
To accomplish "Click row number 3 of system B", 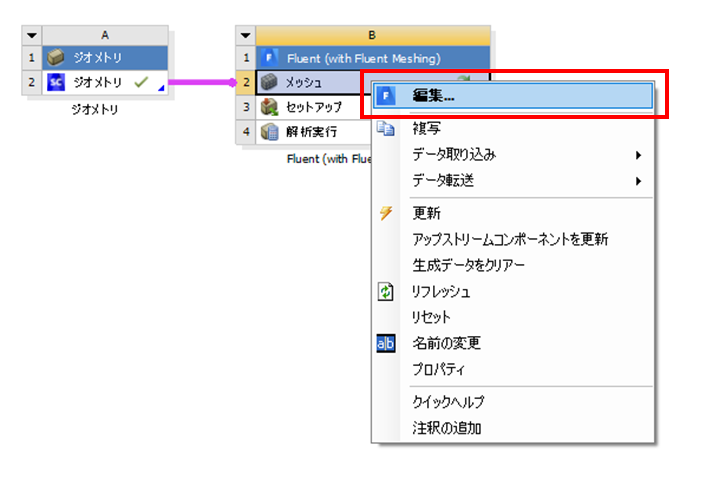I will [x=246, y=107].
